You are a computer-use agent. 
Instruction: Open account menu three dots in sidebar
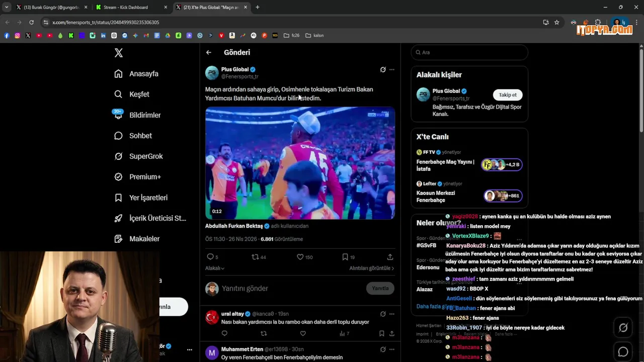click(x=190, y=349)
